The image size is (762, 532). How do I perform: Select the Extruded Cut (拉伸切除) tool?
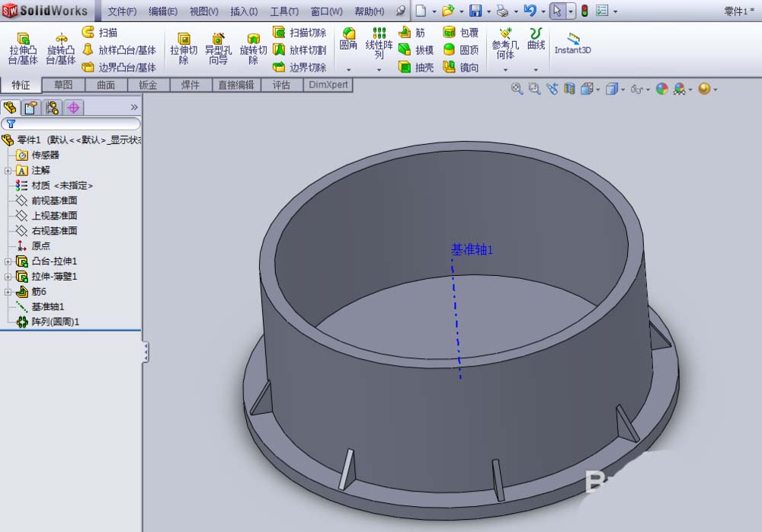pos(184,48)
